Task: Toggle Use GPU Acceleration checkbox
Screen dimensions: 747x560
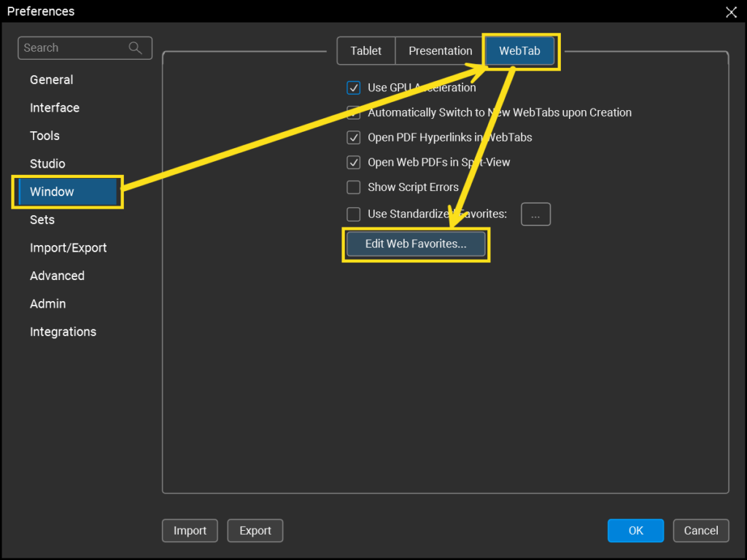Action: pyautogui.click(x=354, y=87)
